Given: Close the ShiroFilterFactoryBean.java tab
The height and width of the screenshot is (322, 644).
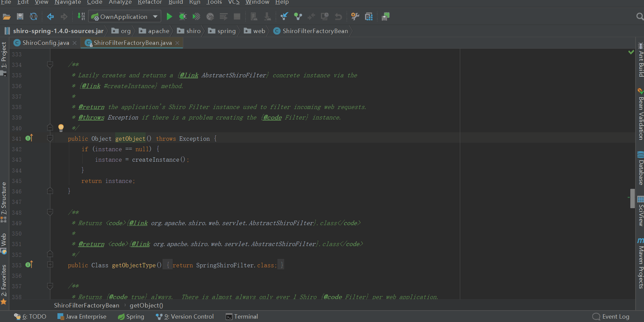Looking at the screenshot, I should (x=177, y=43).
